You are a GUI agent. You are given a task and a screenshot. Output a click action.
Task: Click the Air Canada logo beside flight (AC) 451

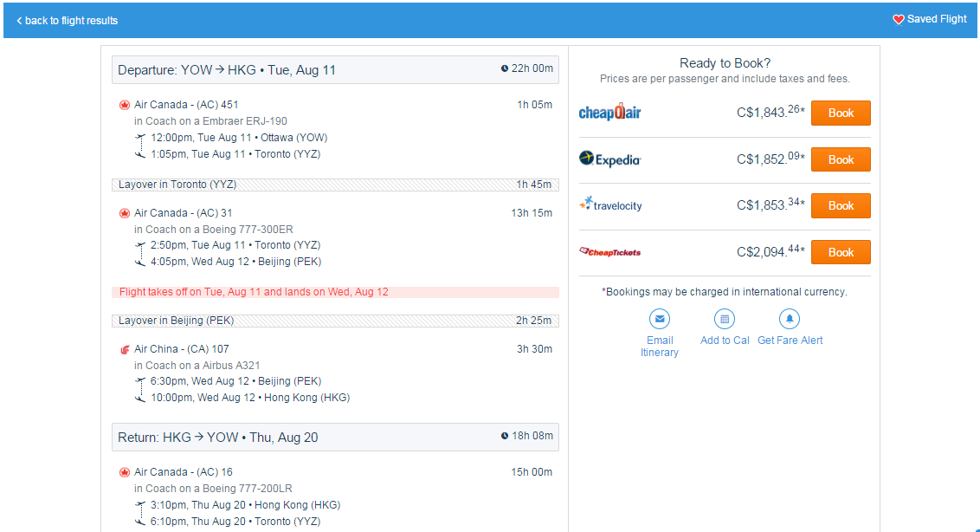123,104
